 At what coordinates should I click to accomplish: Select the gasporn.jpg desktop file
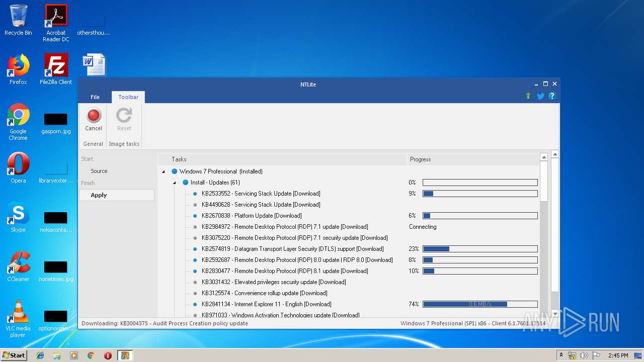click(x=56, y=124)
